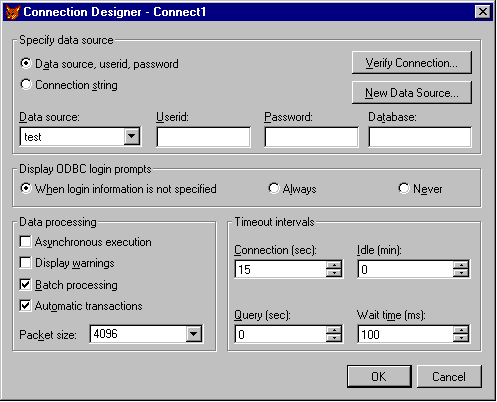This screenshot has width=497, height=402.
Task: Increase Idle minutes with up spinner
Action: pos(461,265)
